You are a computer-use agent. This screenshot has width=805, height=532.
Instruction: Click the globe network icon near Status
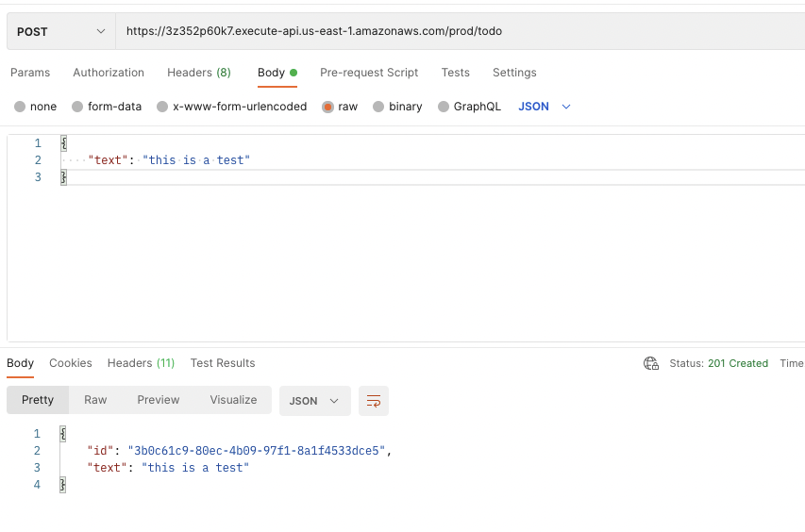coord(650,363)
